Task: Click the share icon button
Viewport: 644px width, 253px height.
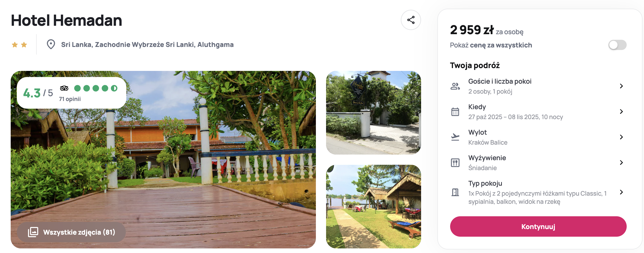Action: (x=411, y=20)
